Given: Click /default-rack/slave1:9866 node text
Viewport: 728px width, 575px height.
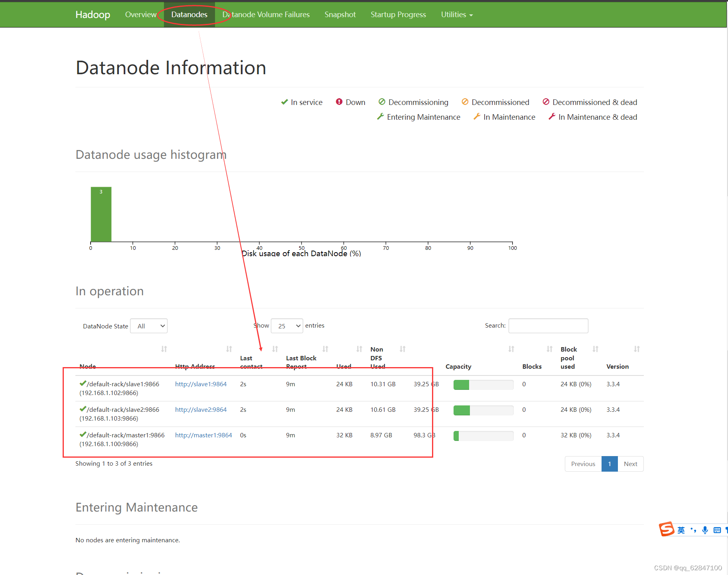Looking at the screenshot, I should 123,384.
